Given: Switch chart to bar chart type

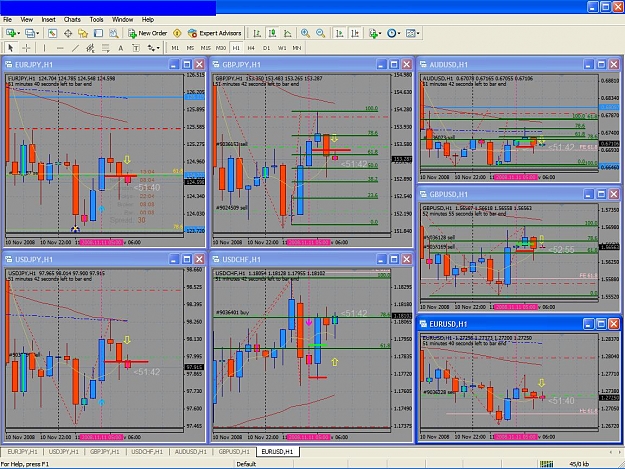Looking at the screenshot, I should [257, 33].
